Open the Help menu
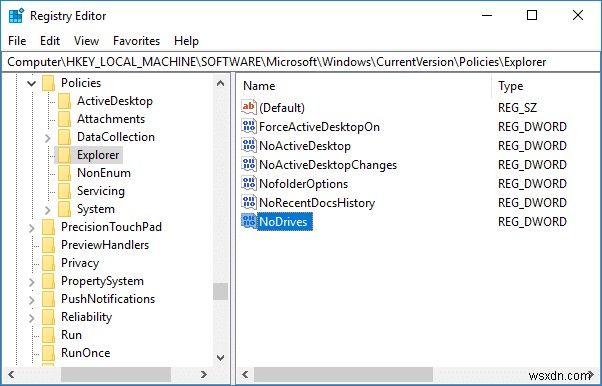Screen dimensions: 602x386 point(186,41)
